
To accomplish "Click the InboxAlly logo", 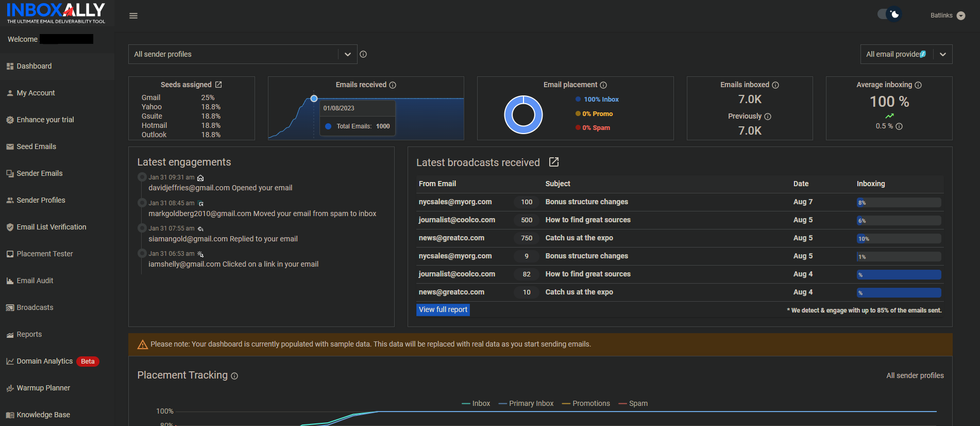I will click(x=56, y=13).
